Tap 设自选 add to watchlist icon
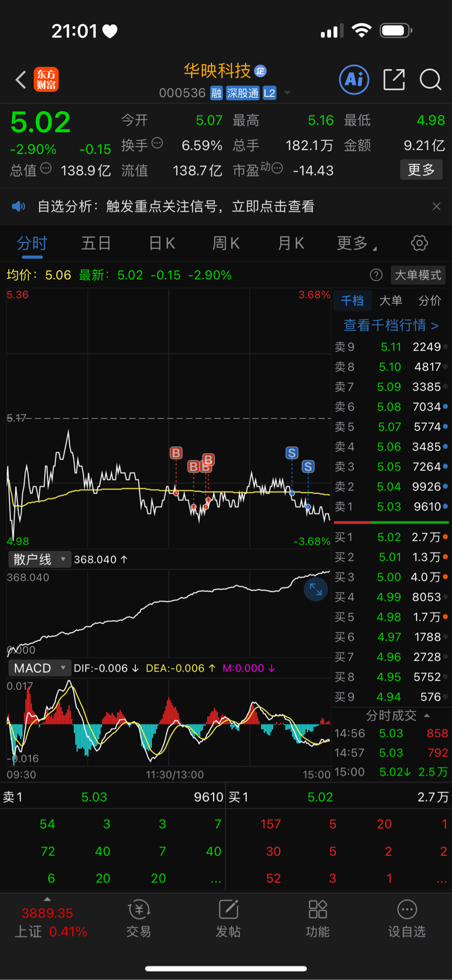 click(407, 918)
